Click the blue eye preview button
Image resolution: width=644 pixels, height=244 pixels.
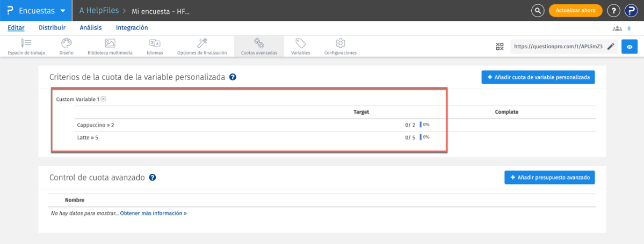click(629, 47)
